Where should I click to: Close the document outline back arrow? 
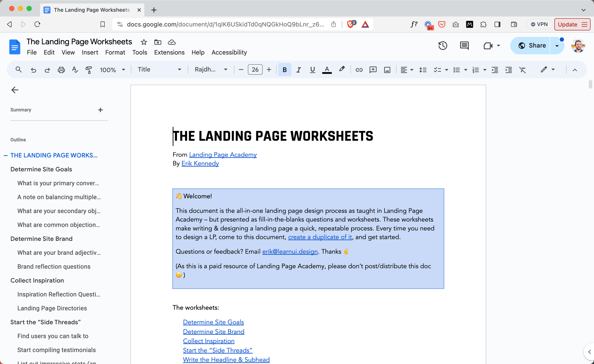(x=15, y=90)
